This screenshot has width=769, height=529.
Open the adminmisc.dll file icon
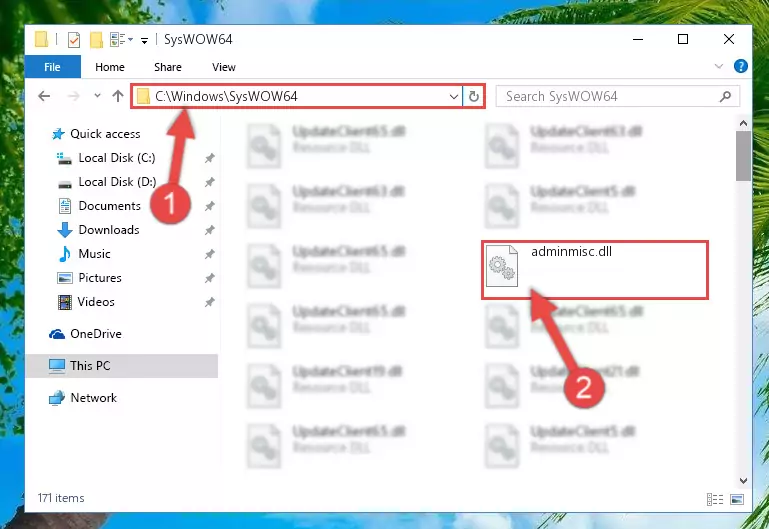pos(501,266)
